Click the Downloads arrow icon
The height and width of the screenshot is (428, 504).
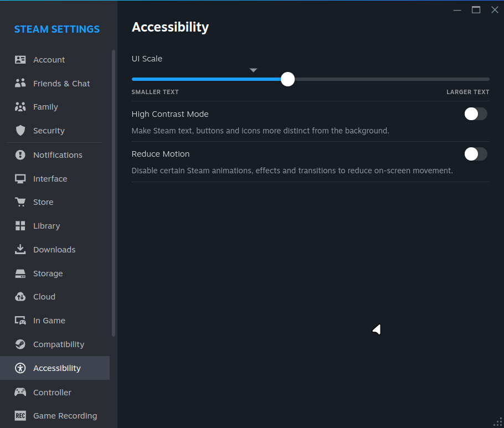20,249
